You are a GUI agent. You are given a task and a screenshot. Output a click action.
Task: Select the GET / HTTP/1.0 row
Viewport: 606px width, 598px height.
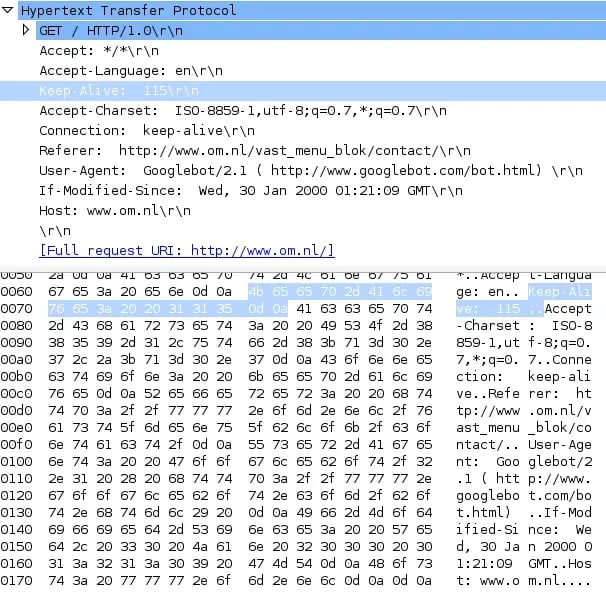point(110,30)
